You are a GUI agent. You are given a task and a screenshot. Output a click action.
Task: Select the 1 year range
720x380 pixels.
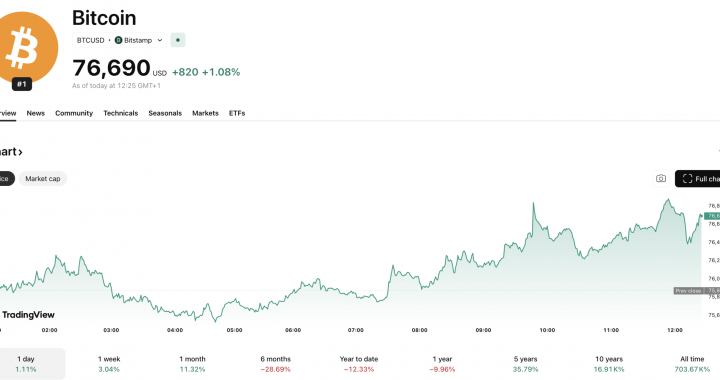442,364
